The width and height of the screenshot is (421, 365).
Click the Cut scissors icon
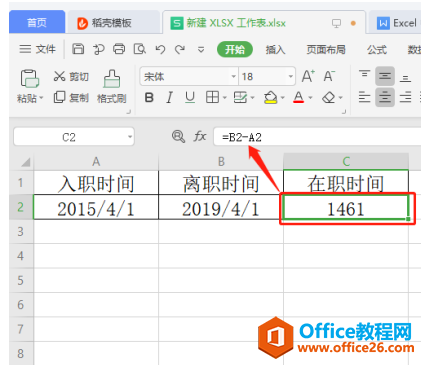(x=59, y=76)
